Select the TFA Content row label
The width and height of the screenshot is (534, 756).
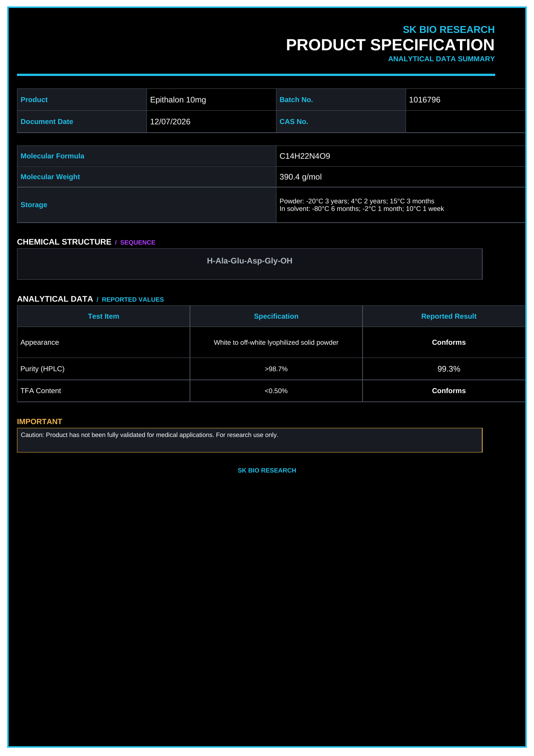click(x=41, y=391)
